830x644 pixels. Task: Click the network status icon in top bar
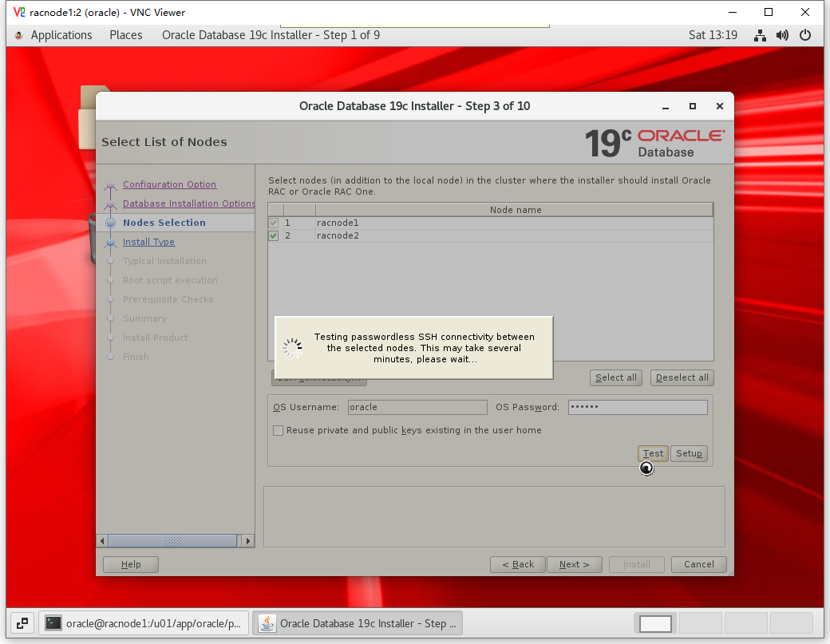click(760, 35)
